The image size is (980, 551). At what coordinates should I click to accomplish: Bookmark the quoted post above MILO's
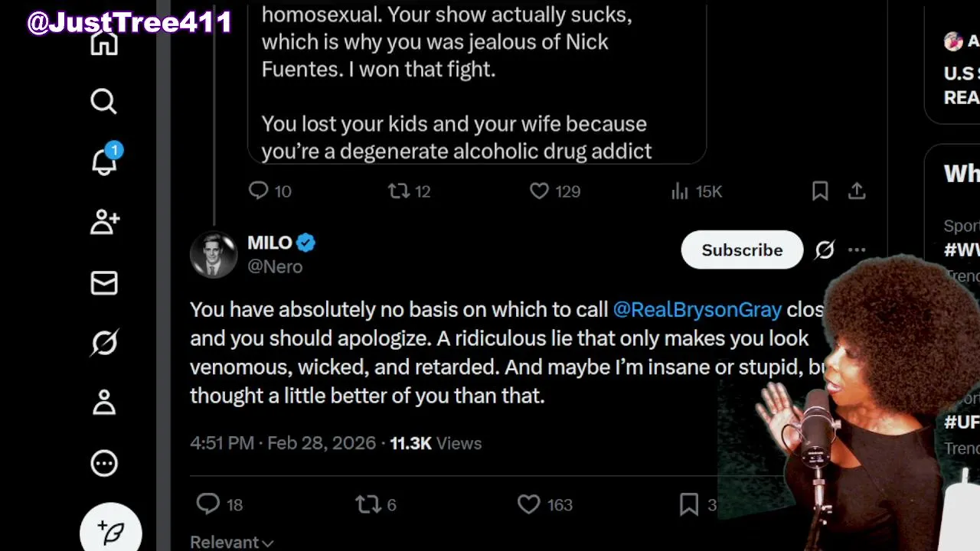point(820,191)
